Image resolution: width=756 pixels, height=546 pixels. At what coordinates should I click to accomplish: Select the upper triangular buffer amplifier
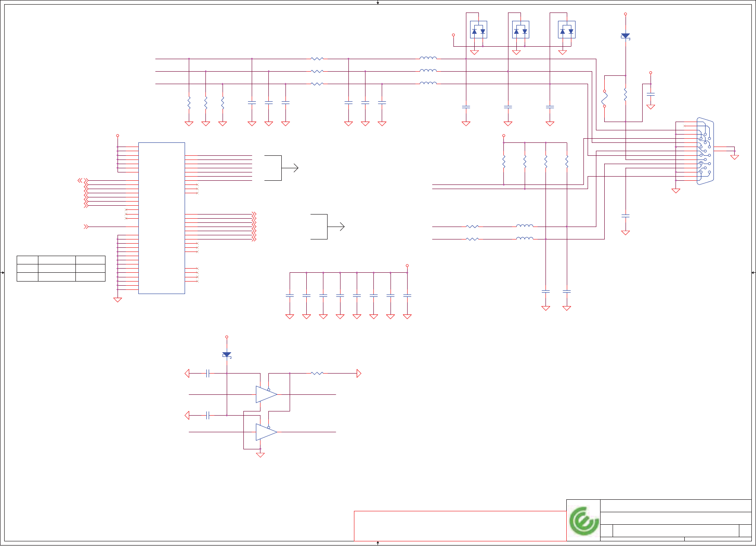(266, 394)
